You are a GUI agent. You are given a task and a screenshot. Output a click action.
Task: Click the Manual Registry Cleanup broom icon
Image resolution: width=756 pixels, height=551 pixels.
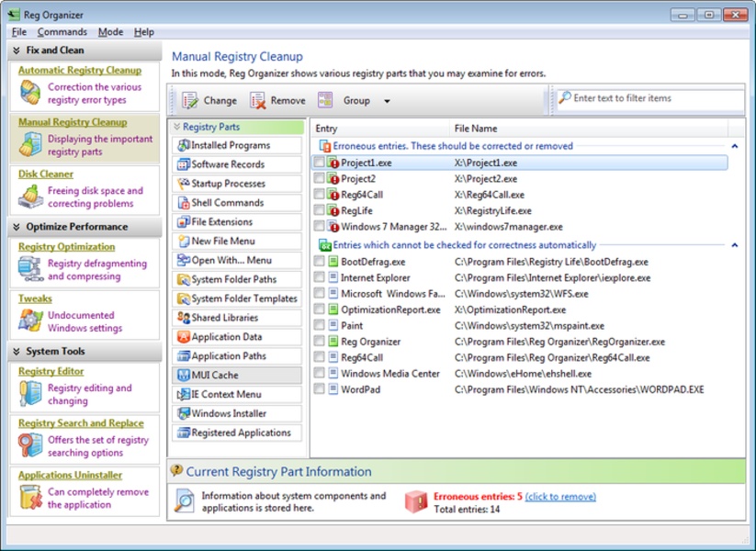(30, 144)
